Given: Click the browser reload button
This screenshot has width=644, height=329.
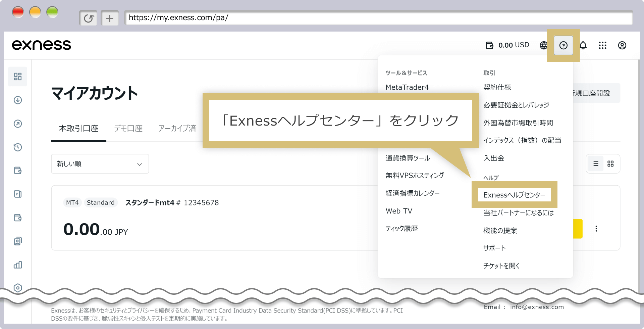Looking at the screenshot, I should [x=89, y=18].
